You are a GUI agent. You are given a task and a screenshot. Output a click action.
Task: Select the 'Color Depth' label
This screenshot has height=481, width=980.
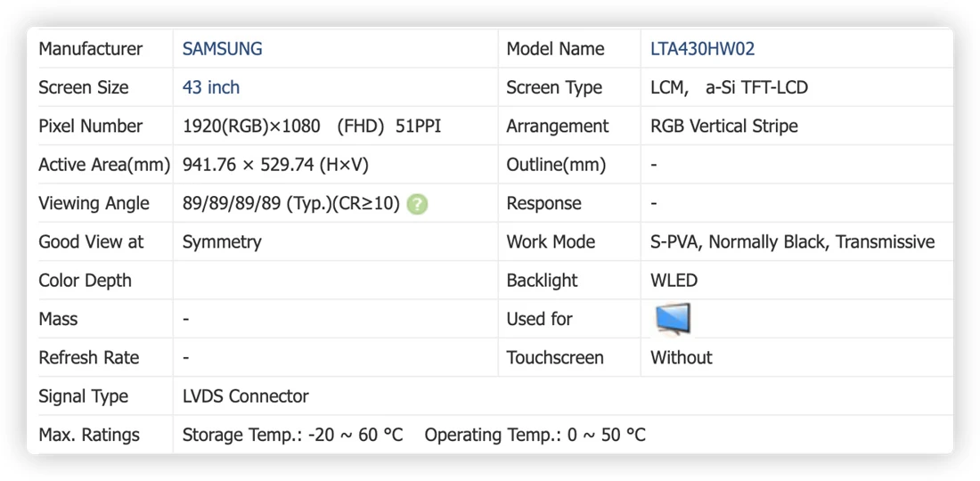[x=85, y=281]
